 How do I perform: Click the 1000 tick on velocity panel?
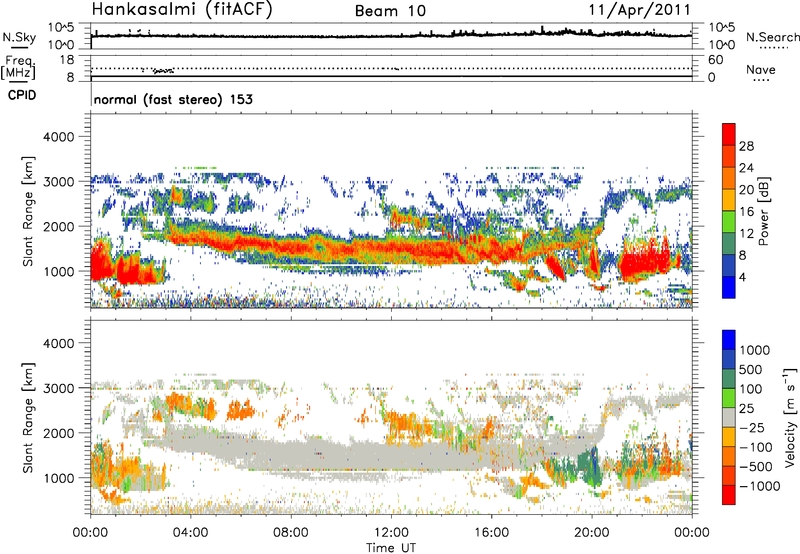click(59, 478)
